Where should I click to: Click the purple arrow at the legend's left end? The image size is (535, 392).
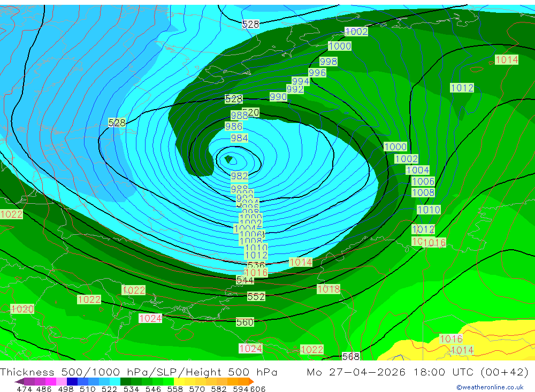point(19,381)
